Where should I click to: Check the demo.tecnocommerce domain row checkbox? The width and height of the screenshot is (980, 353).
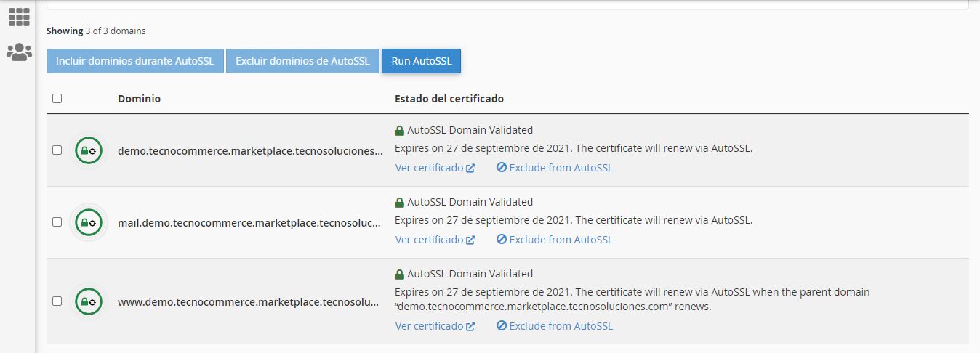pos(57,150)
